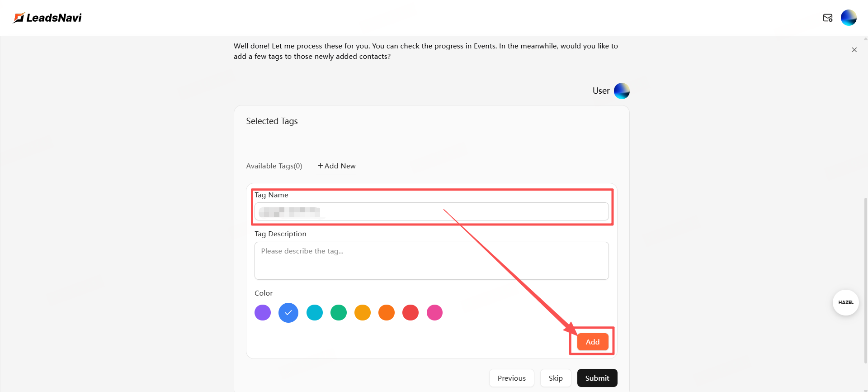Click the Skip button
Image resolution: width=868 pixels, height=392 pixels.
click(556, 378)
